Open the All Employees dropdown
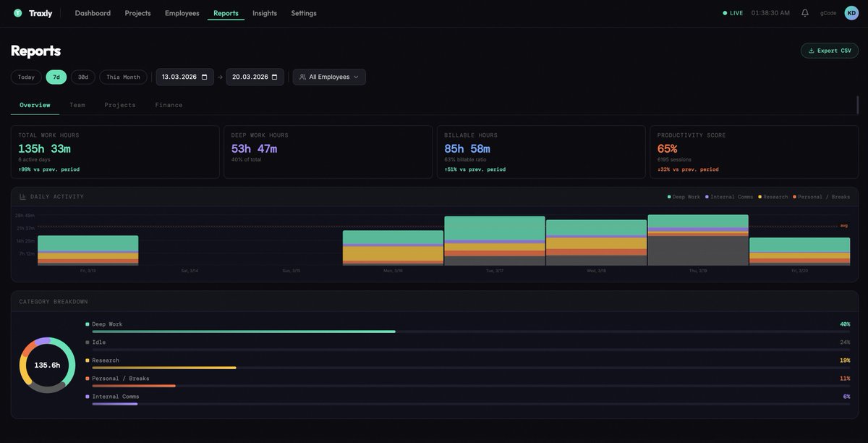Screen dimensions: 868x443 (329, 77)
